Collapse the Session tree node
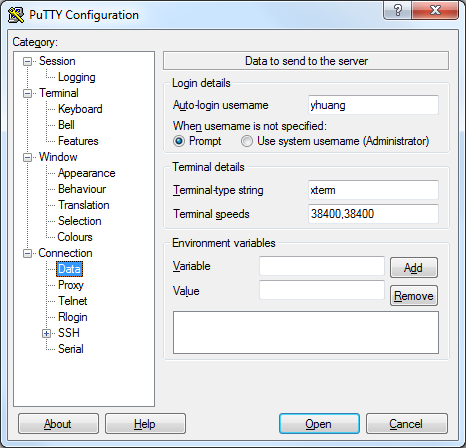Screen dimensions: 466x448 27,61
